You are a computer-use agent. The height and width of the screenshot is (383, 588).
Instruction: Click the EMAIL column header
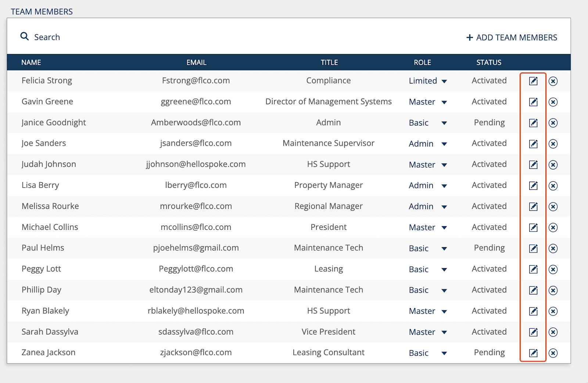click(x=196, y=62)
